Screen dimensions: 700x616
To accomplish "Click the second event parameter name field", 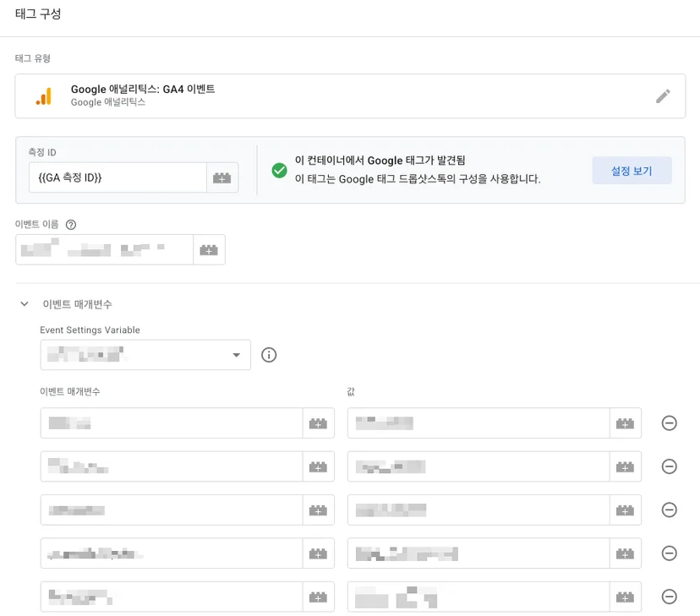I will click(172, 466).
